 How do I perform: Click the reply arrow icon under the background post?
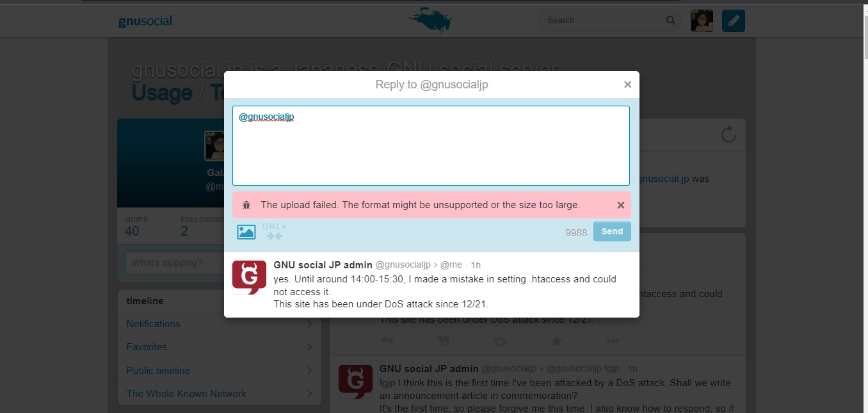(x=387, y=341)
